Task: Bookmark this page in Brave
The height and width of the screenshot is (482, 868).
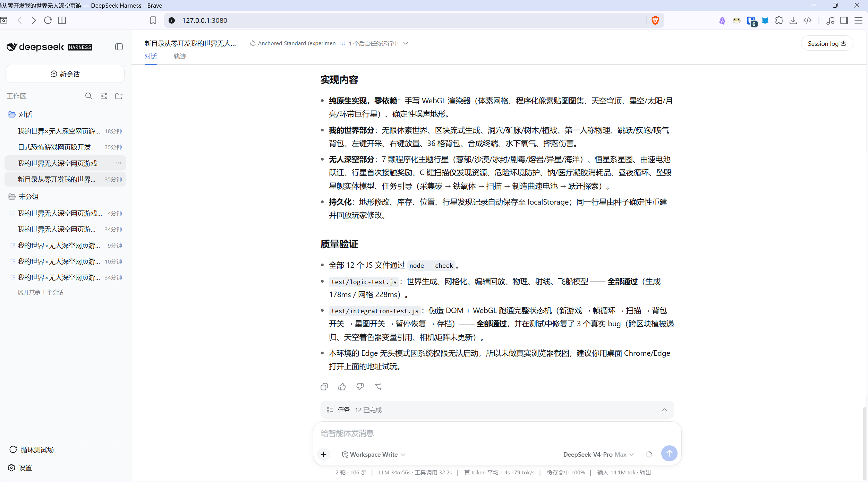Action: click(153, 20)
